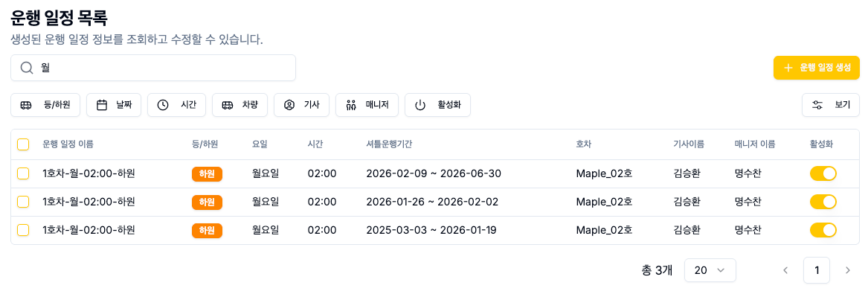The height and width of the screenshot is (300, 868).
Task: Click the power icon in 활성화 filter
Action: point(420,105)
